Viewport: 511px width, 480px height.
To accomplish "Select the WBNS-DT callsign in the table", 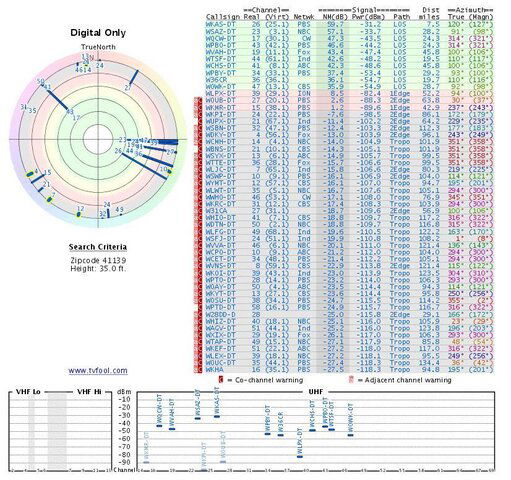I will (220, 149).
